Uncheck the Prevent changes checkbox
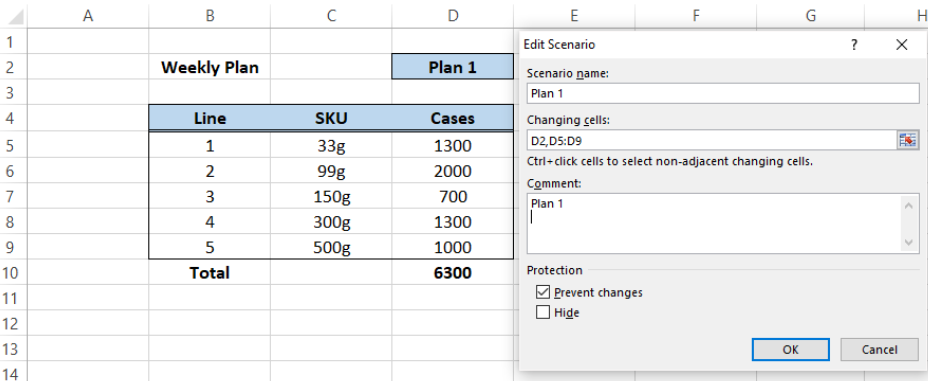This screenshot has width=929, height=381. pos(543,292)
